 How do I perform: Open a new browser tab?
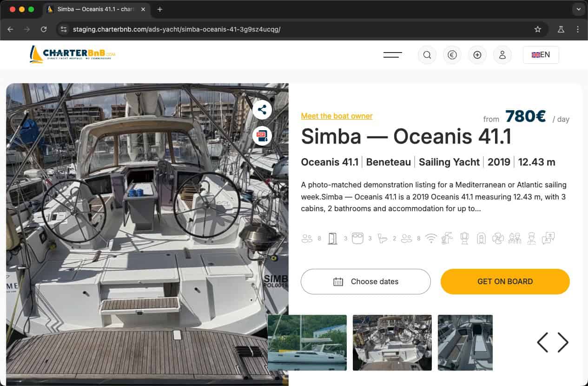159,9
